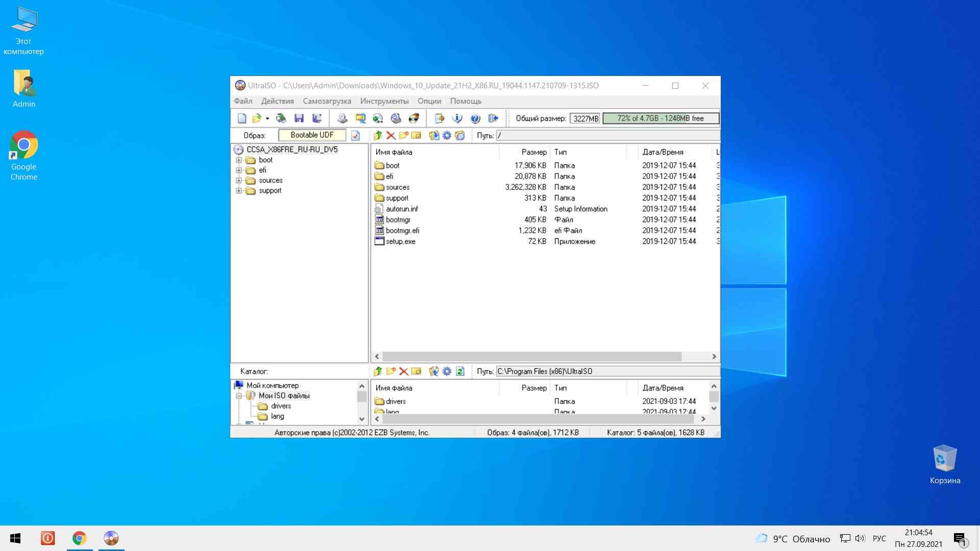
Task: Click the РУС language indicator in tray
Action: pyautogui.click(x=879, y=538)
